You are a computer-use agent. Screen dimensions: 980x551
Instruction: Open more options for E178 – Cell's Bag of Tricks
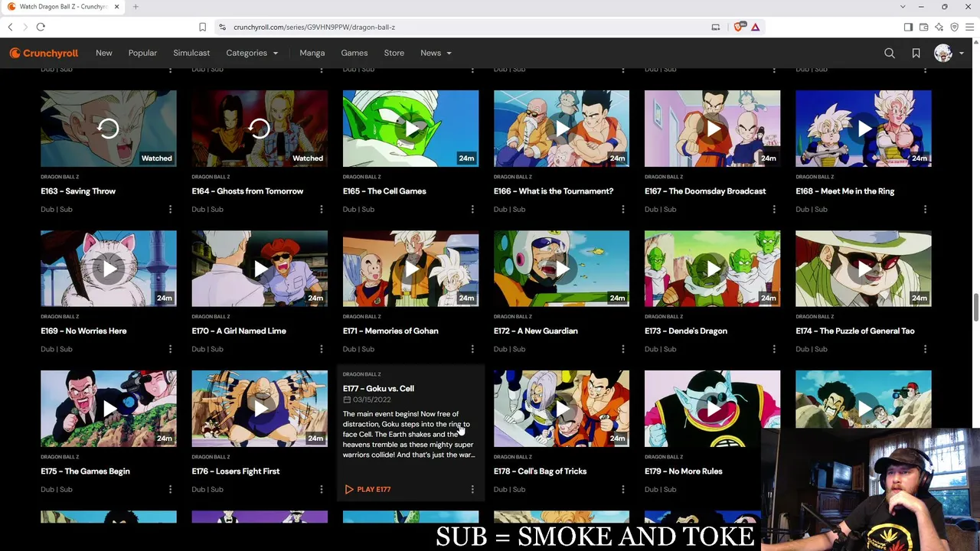pos(622,489)
